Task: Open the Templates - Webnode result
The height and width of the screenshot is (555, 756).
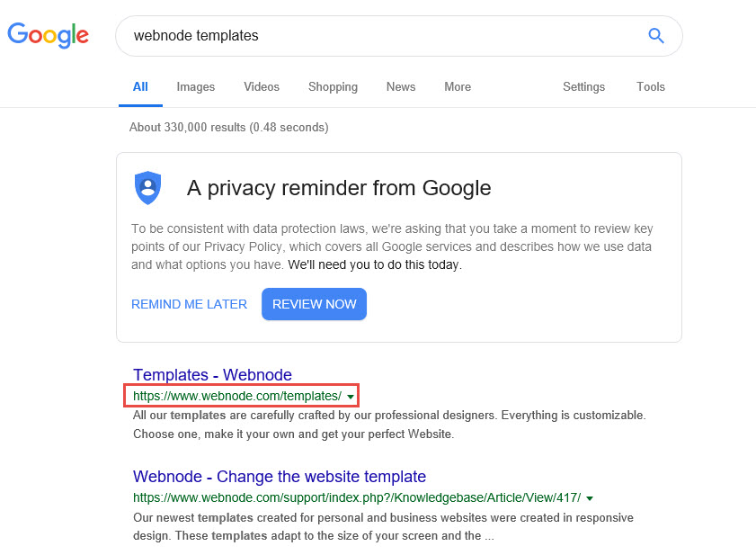Action: pos(212,375)
